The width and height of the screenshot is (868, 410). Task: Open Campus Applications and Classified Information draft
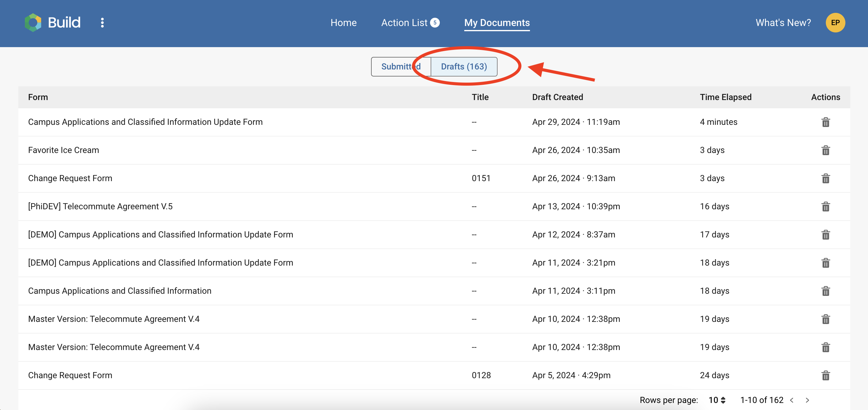pos(120,291)
